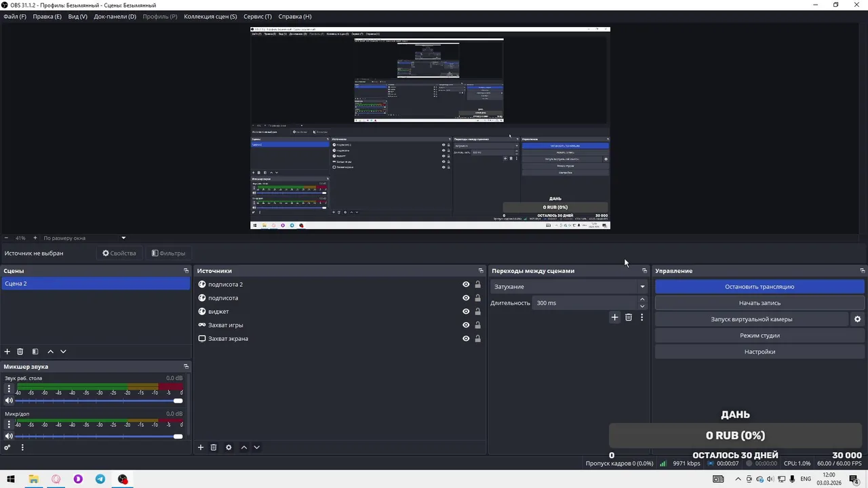868x488 pixels.
Task: Toggle lock on виджет source
Action: pos(477,312)
